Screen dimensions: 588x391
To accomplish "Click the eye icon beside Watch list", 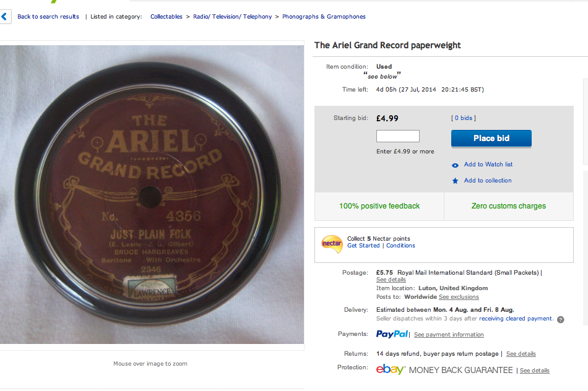I will 455,165.
